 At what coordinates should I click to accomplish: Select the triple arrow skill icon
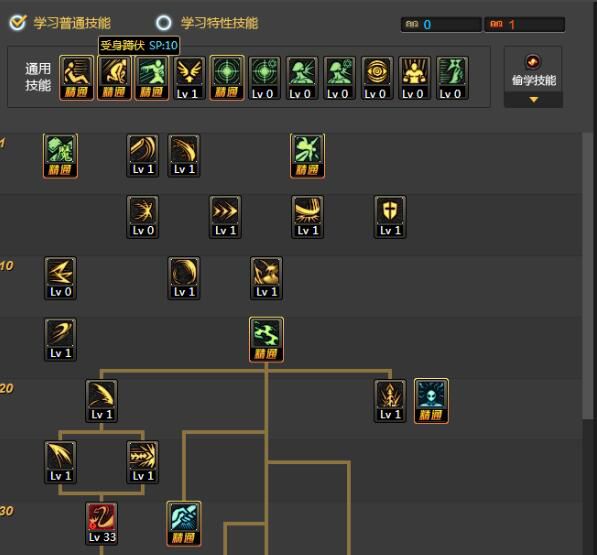click(x=225, y=217)
